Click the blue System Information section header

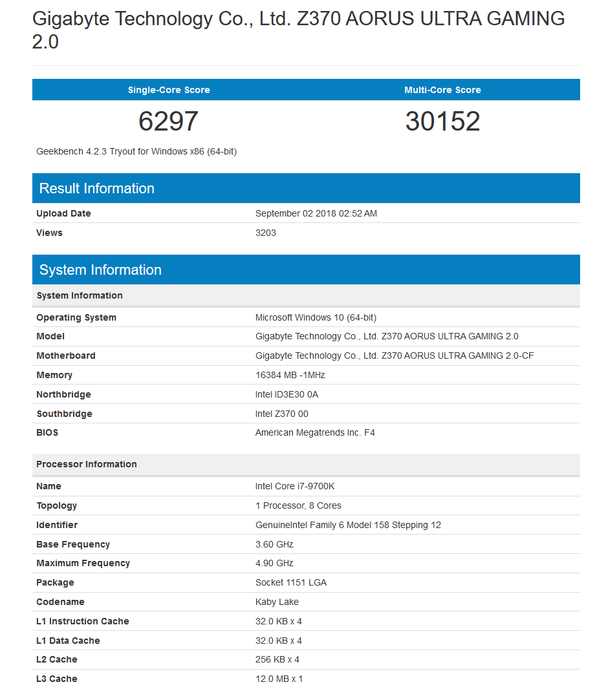(x=306, y=270)
